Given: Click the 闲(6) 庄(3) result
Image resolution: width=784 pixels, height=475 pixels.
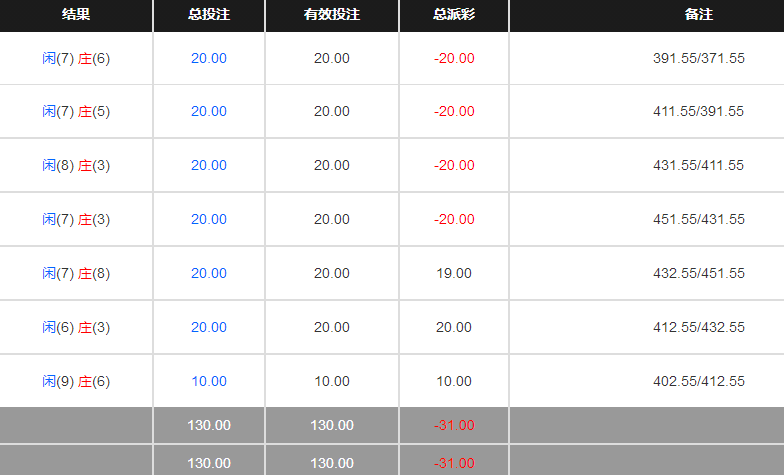Looking at the screenshot, I should (x=76, y=327).
